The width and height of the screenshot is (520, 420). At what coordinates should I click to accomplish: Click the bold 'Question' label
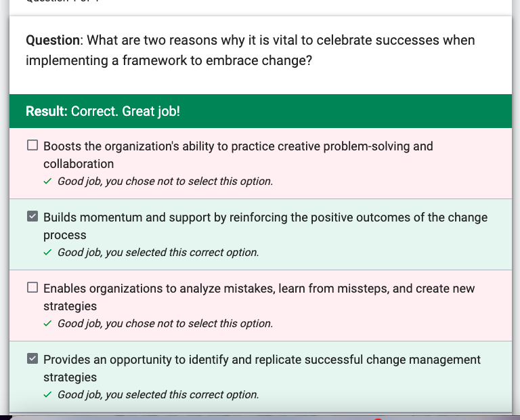(53, 41)
